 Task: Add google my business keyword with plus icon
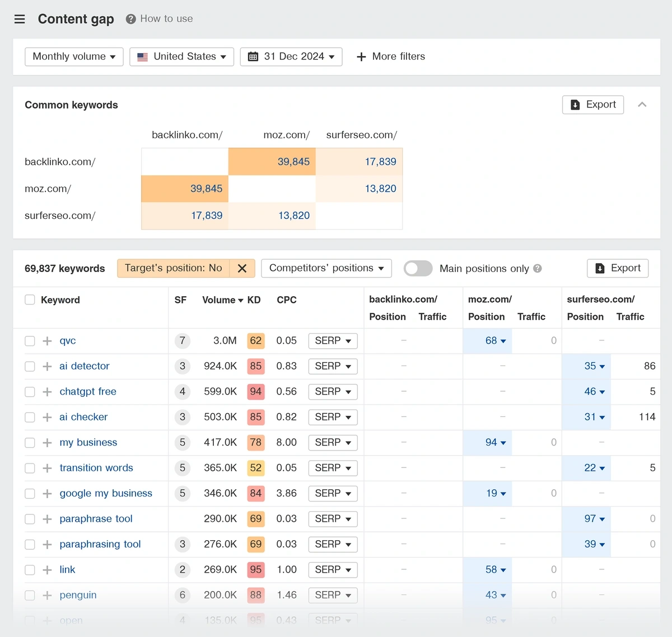[47, 494]
